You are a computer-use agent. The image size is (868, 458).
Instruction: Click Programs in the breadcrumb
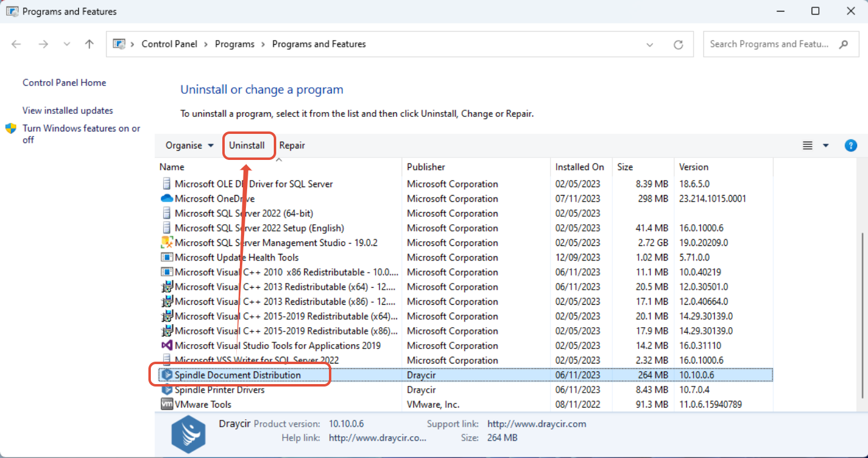coord(234,44)
